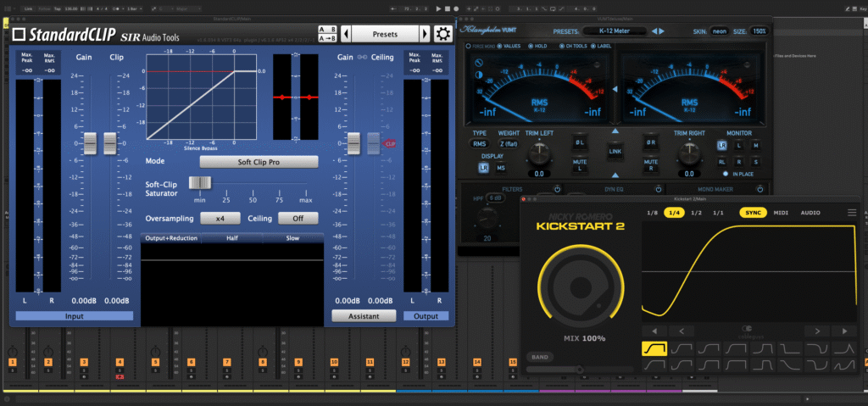The width and height of the screenshot is (868, 406).
Task: Set VUMT display to MS
Action: [x=501, y=168]
